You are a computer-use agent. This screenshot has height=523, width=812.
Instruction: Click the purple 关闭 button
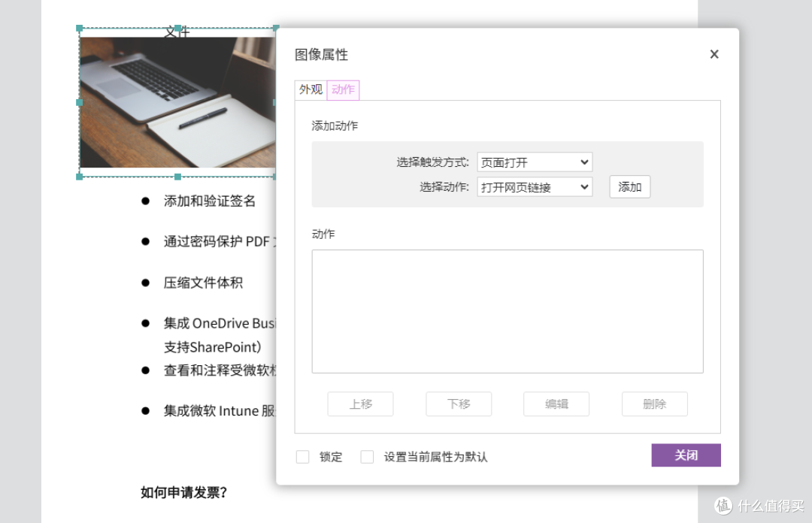click(686, 455)
